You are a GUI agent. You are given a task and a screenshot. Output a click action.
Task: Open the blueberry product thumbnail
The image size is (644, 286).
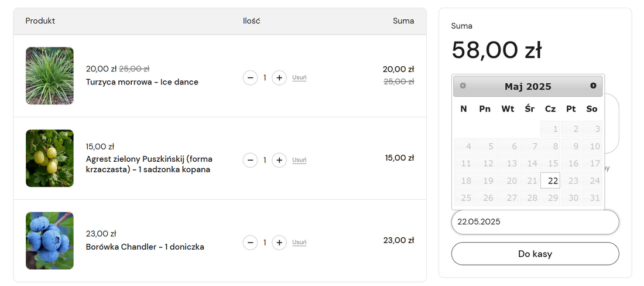pyautogui.click(x=50, y=241)
